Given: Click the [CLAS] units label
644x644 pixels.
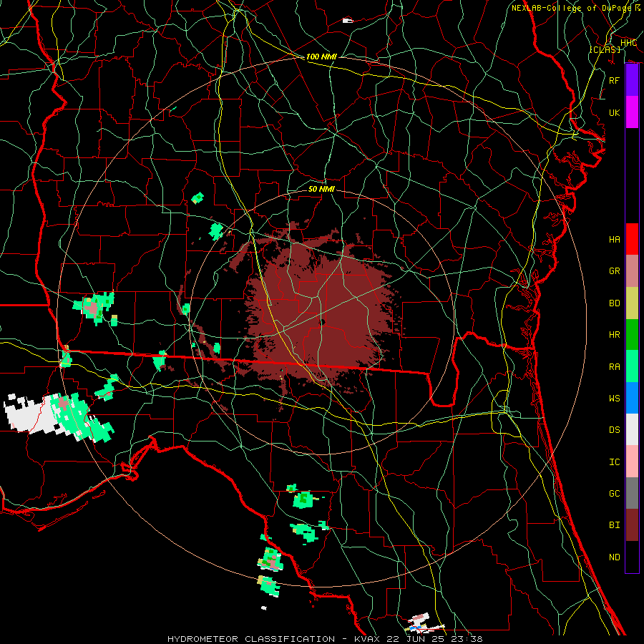Looking at the screenshot, I should click(x=605, y=49).
